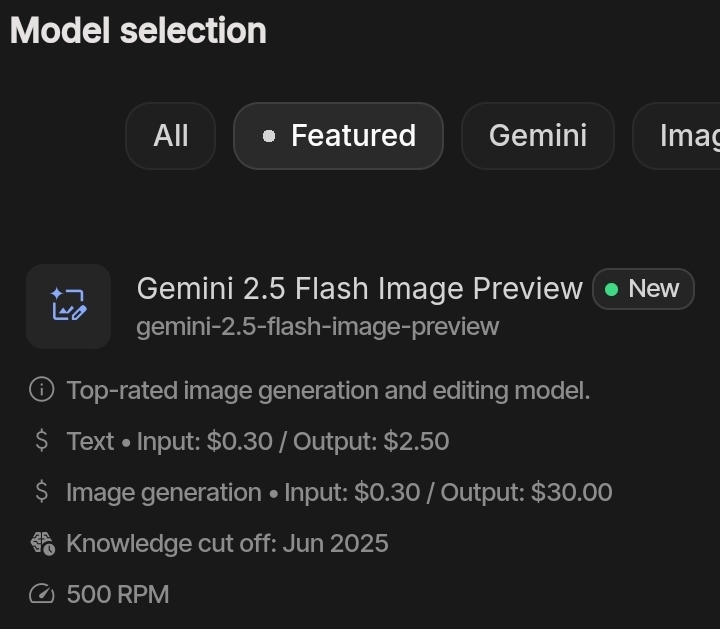
Task: Click the brain icon for knowledge cut off
Action: (x=41, y=543)
